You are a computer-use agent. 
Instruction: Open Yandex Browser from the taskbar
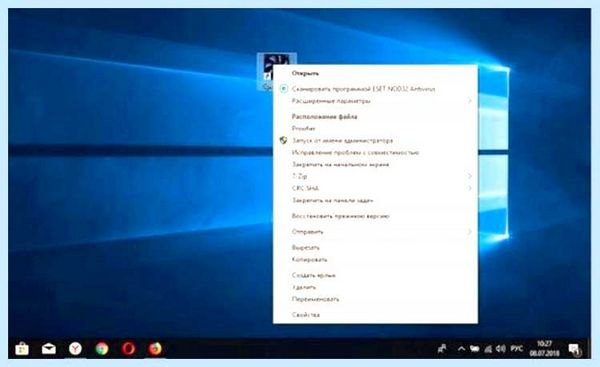(x=75, y=349)
